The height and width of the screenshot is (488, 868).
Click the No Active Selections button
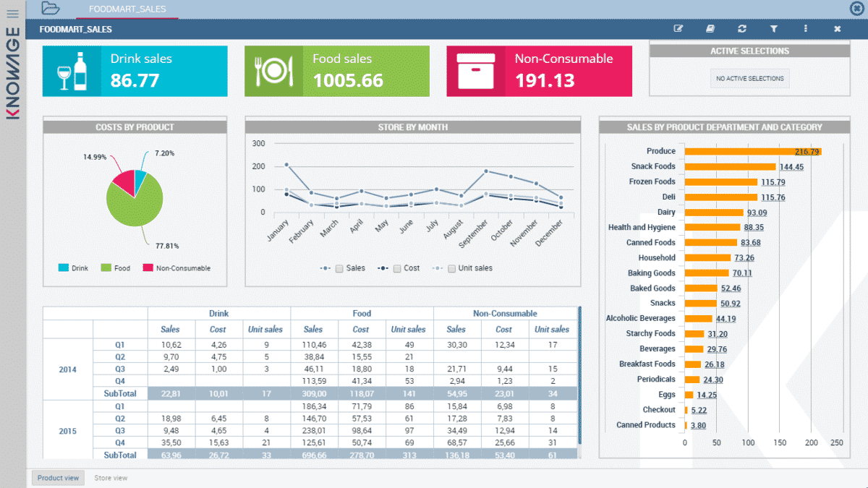(x=749, y=79)
